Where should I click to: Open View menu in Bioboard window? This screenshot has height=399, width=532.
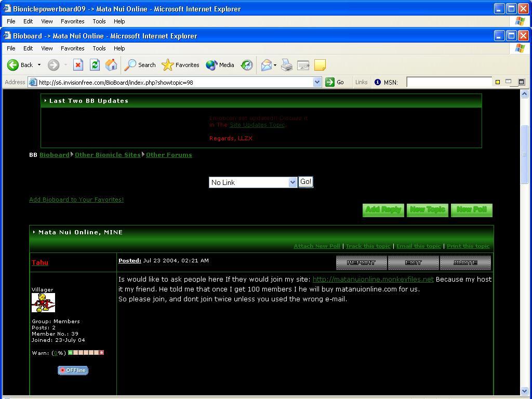47,48
